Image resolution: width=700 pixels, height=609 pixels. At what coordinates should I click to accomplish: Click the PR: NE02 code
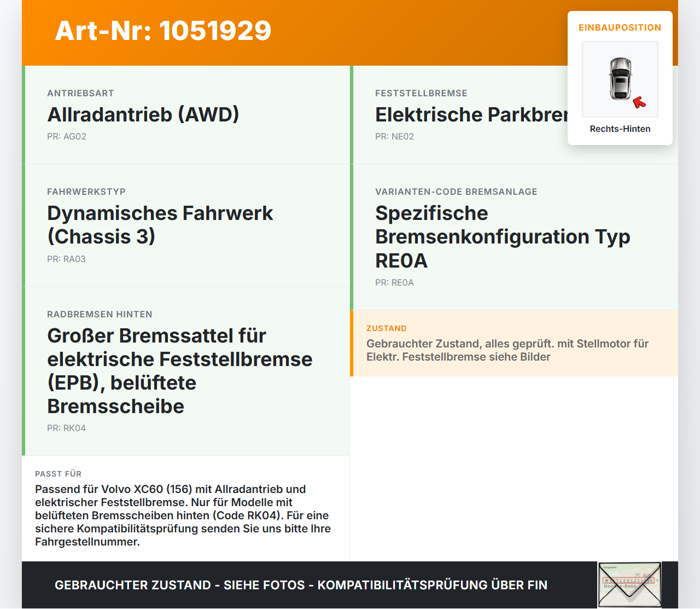(394, 136)
